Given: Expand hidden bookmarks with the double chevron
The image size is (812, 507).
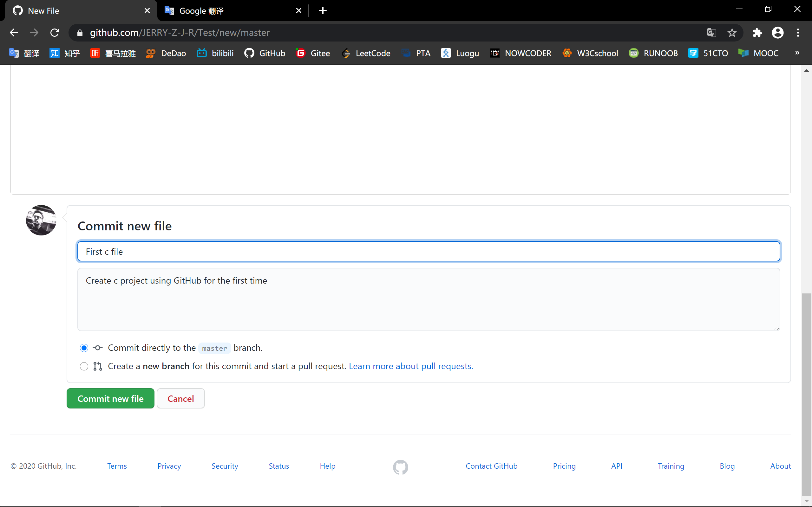Looking at the screenshot, I should (x=797, y=53).
